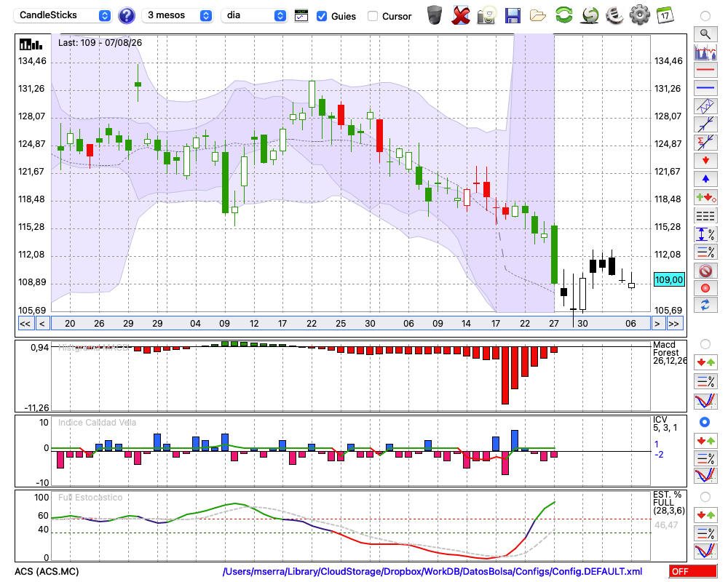Select the red horizontal line tool
The height and width of the screenshot is (582, 728).
pyautogui.click(x=705, y=70)
